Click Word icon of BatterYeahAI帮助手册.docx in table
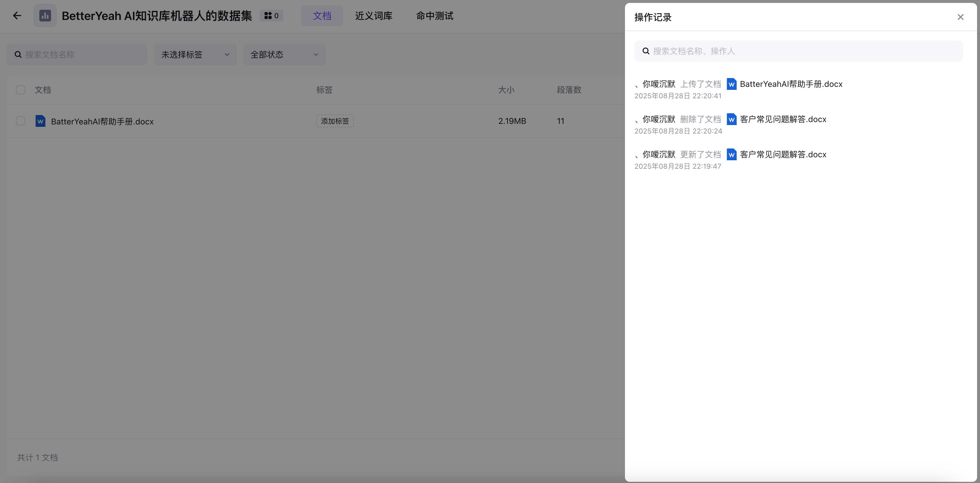 [x=40, y=121]
